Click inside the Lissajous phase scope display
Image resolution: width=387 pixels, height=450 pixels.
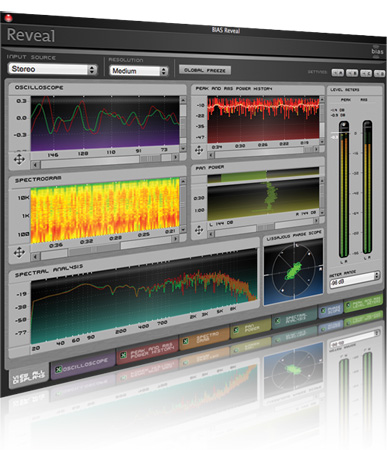tap(293, 271)
